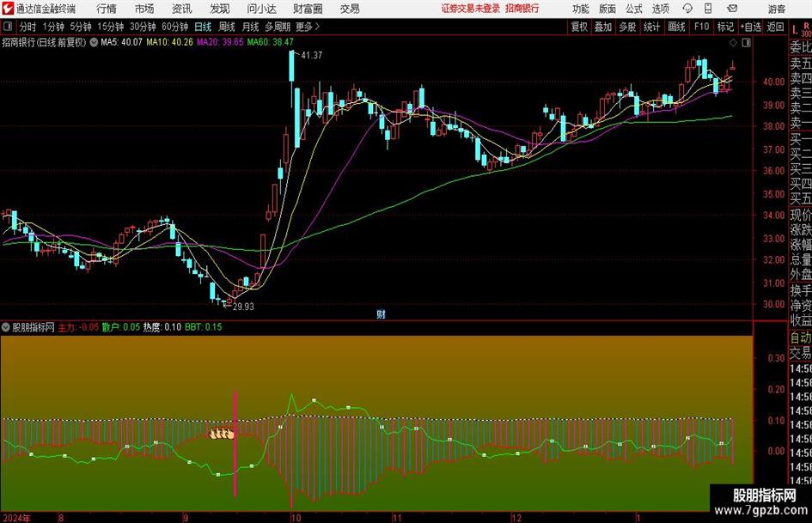Open the 公式 menu
This screenshot has width=812, height=523.
point(633,9)
